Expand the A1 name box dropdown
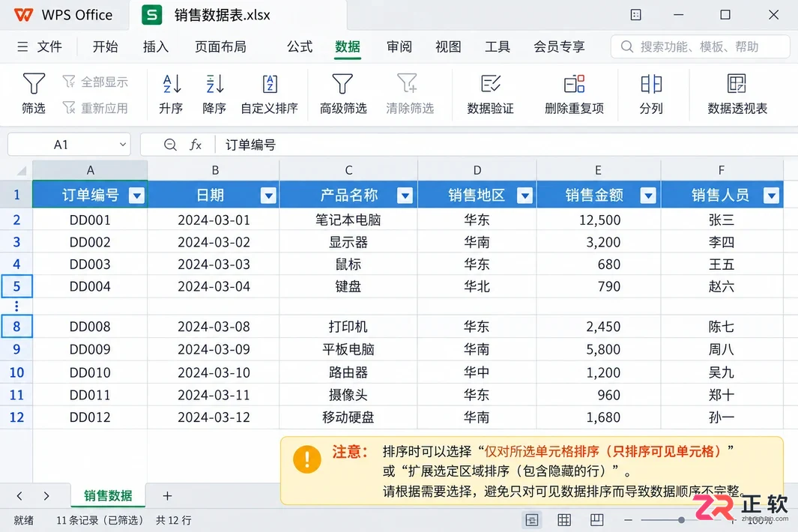Viewport: 798px width, 532px height. [x=123, y=145]
